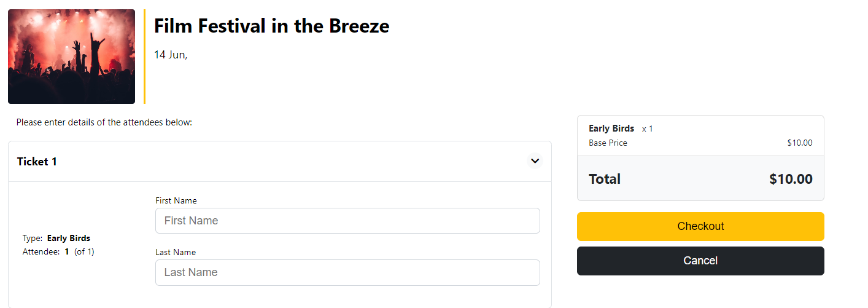Click the bold $10.00 total amount

pos(791,180)
